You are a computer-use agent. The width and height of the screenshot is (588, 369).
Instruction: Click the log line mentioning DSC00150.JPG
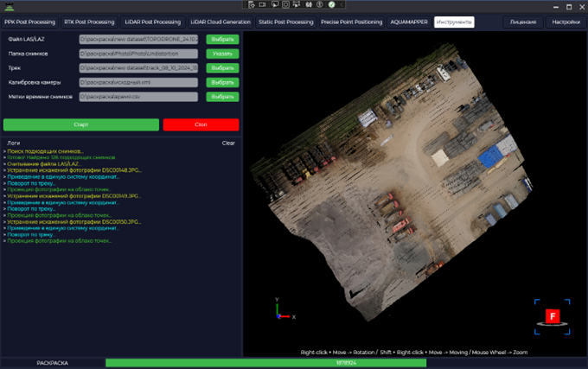(x=74, y=222)
